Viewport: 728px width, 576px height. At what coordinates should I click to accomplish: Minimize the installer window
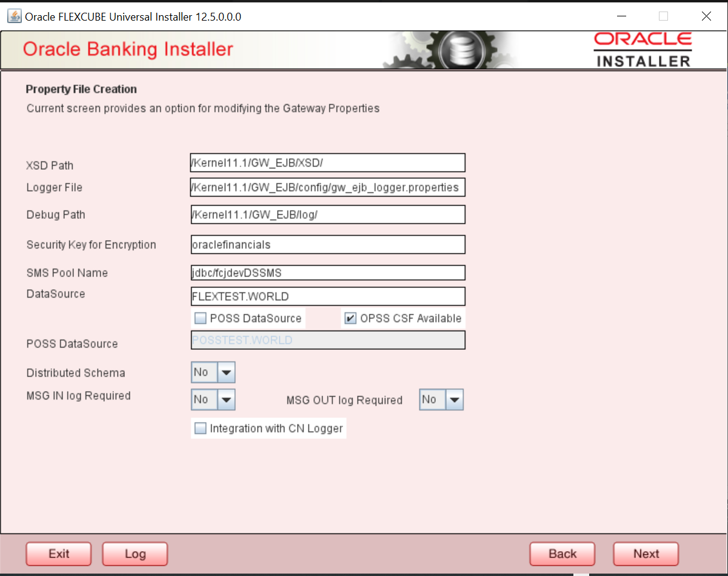(621, 16)
